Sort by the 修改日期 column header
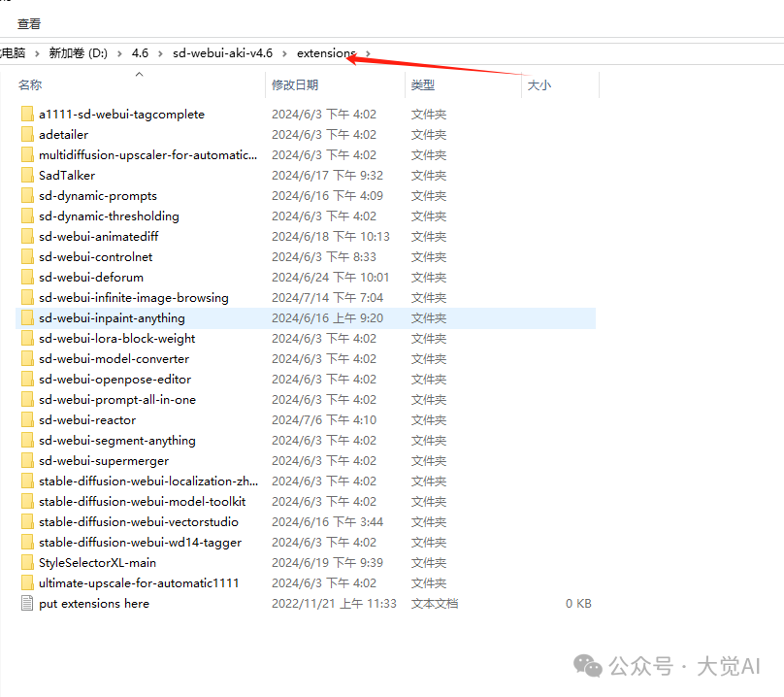784x697 pixels. pos(295,85)
